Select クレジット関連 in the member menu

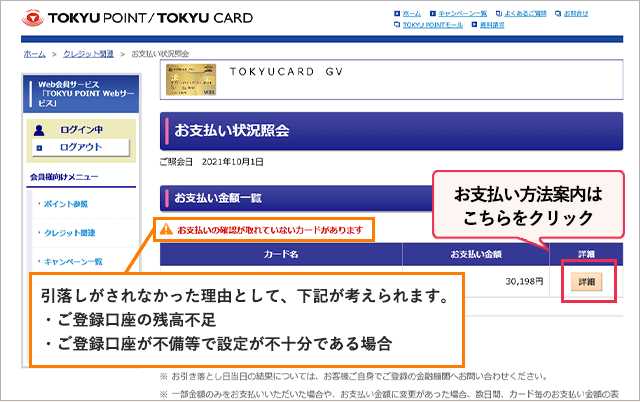(x=69, y=233)
